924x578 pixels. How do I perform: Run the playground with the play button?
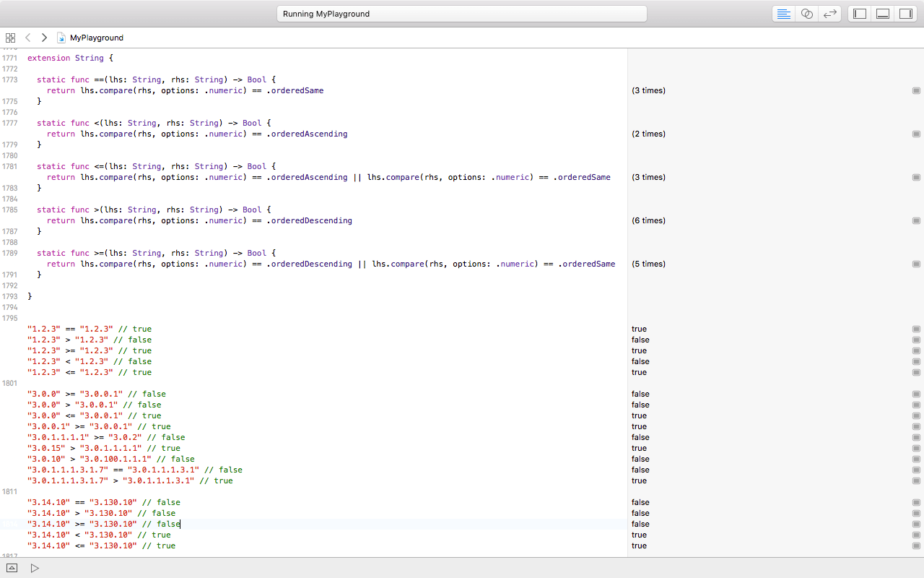(34, 568)
